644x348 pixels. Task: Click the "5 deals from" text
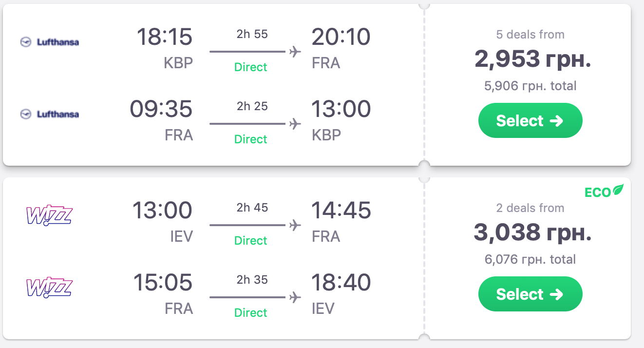coord(530,35)
